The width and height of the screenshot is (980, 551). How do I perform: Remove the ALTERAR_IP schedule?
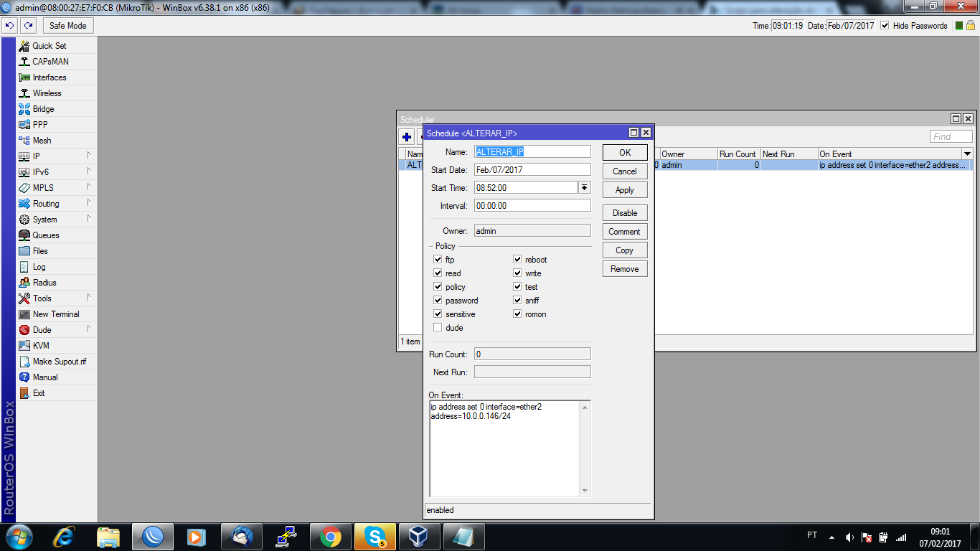(625, 269)
